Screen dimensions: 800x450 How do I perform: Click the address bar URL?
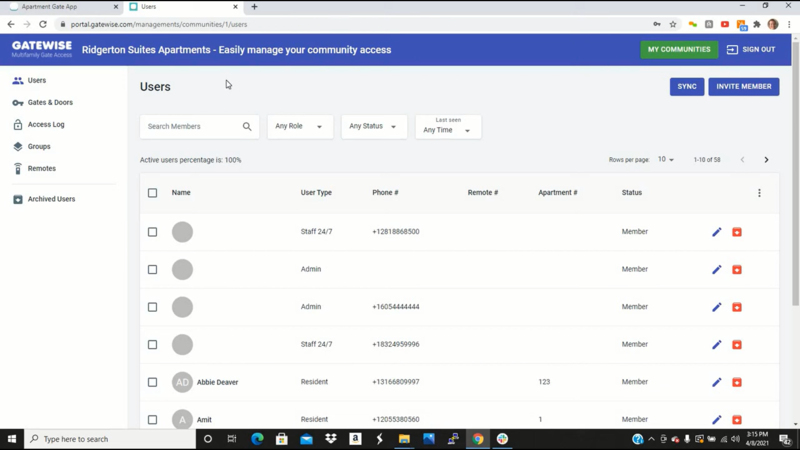pyautogui.click(x=159, y=24)
